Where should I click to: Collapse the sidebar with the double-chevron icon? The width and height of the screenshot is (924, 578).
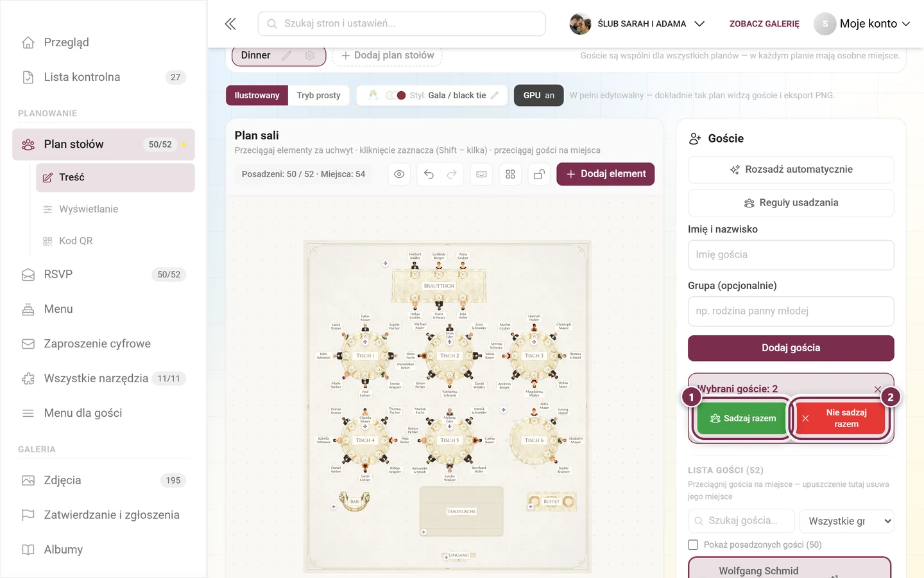(x=230, y=24)
